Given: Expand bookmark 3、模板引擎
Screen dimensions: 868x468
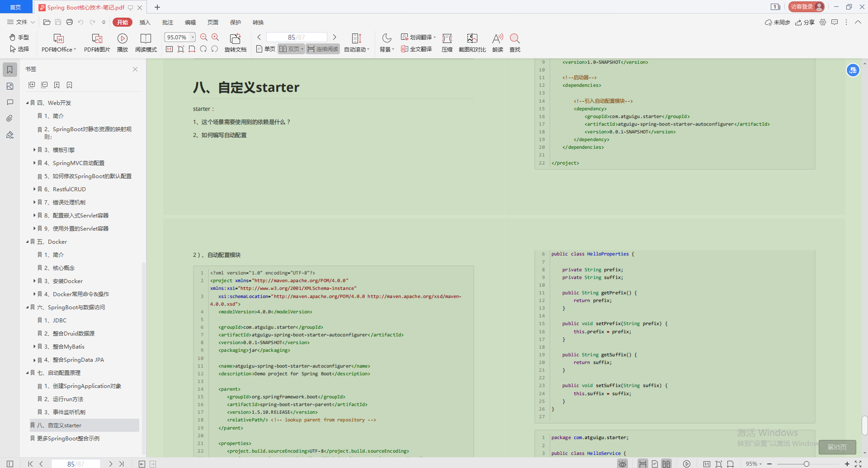Looking at the screenshot, I should (x=34, y=150).
